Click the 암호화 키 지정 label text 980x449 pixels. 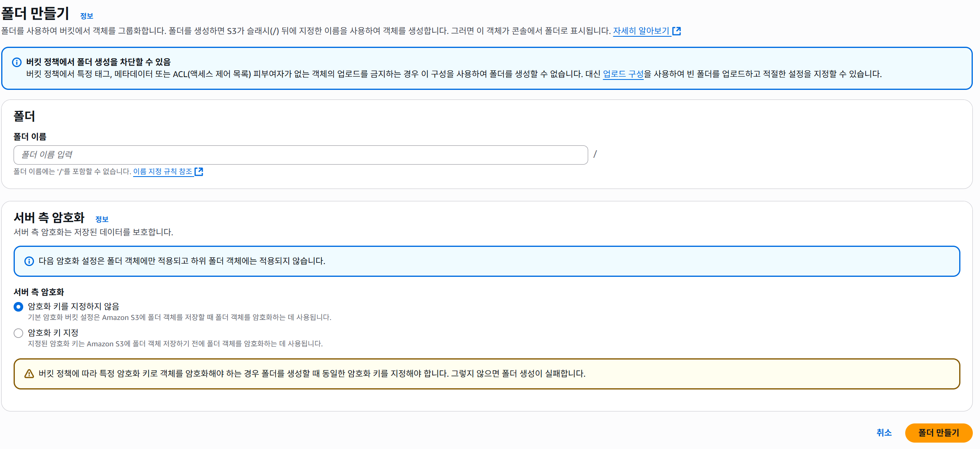click(x=53, y=333)
